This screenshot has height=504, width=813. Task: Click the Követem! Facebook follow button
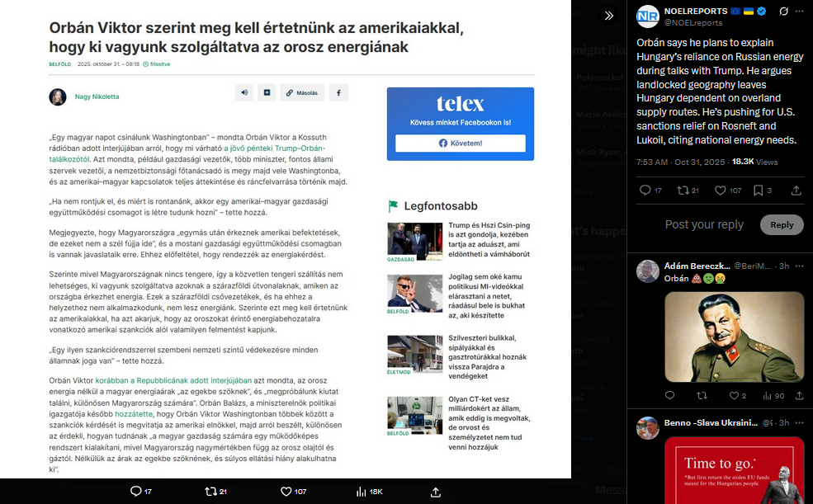coord(461,143)
